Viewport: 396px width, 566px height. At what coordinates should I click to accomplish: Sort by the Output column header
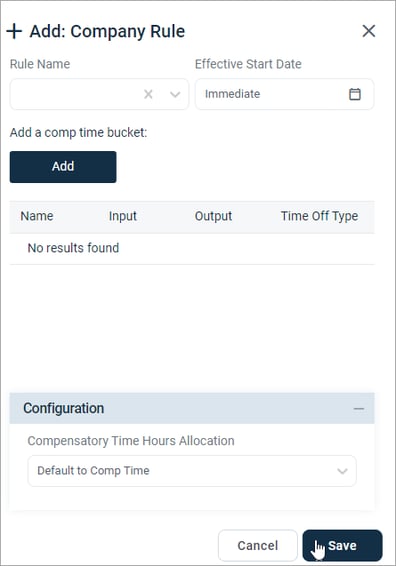pyautogui.click(x=213, y=216)
